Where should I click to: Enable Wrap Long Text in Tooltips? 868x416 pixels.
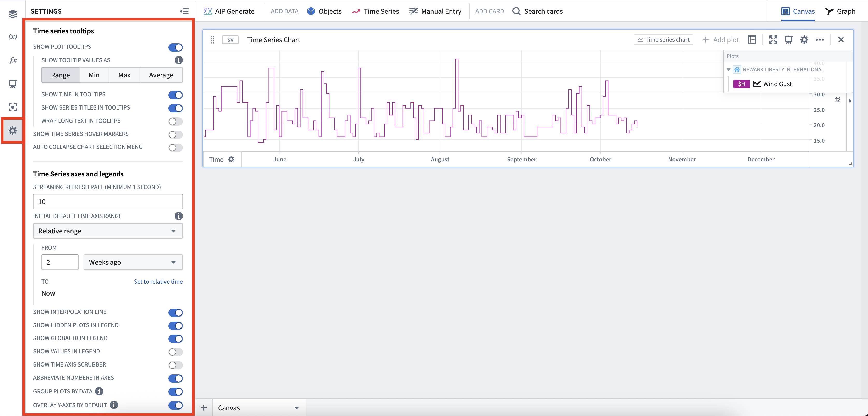(x=175, y=121)
